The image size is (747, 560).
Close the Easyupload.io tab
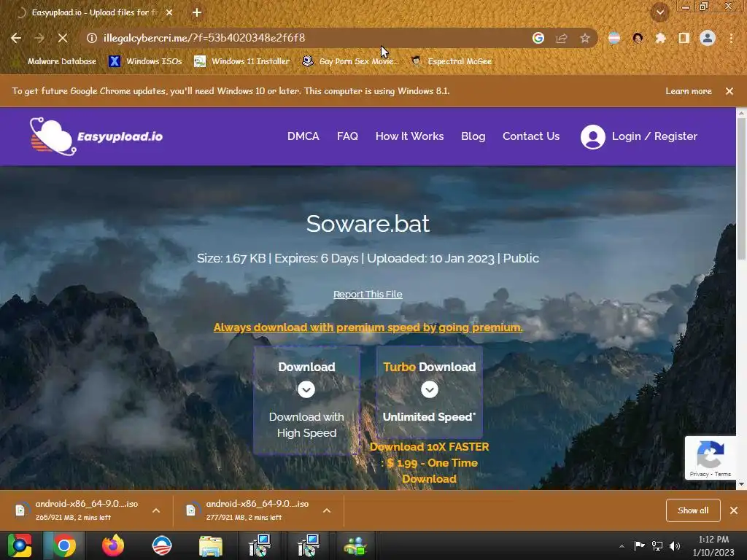coord(169,12)
